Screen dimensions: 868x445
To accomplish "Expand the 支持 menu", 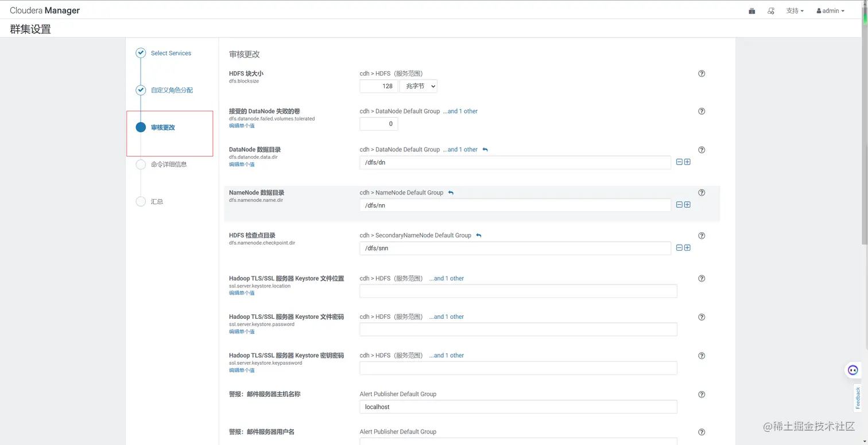I will [795, 11].
